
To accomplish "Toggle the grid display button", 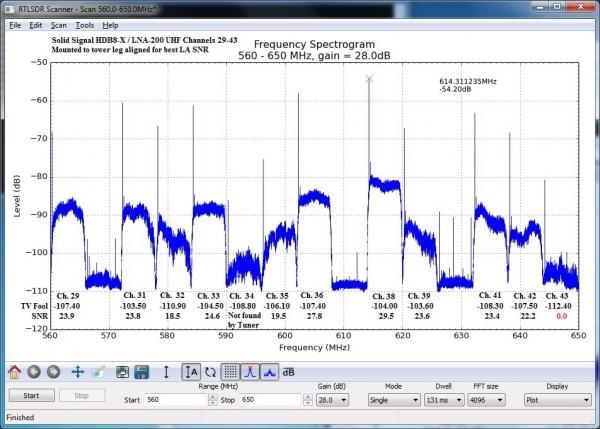I will (x=230, y=372).
